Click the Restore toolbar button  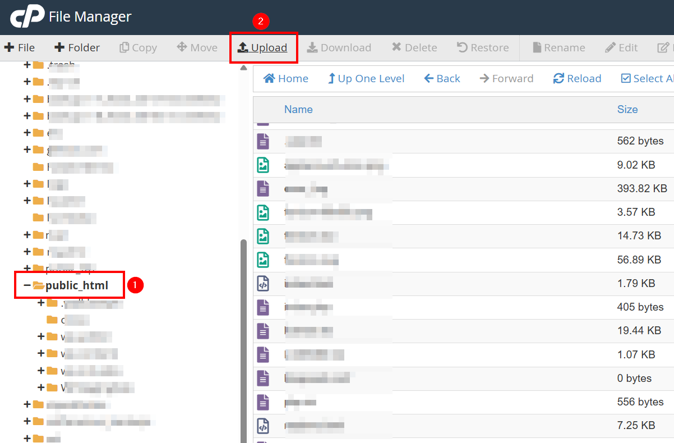(483, 48)
